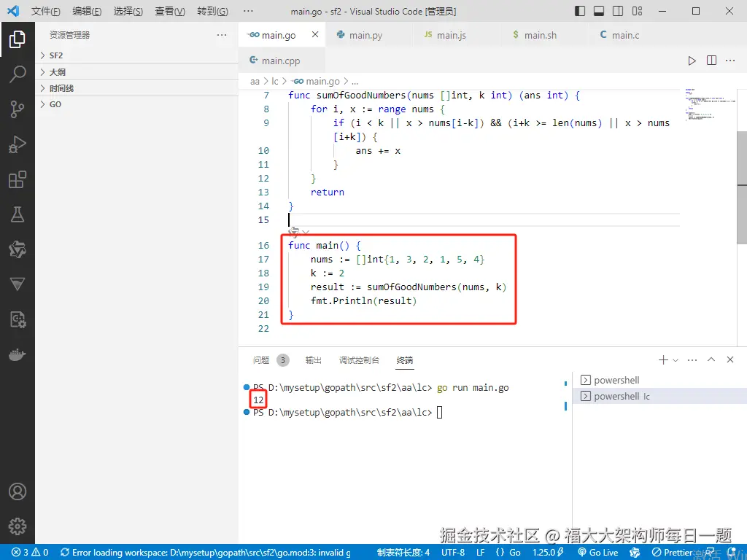This screenshot has height=560, width=747.
Task: Open the 编辑(E) menu
Action: [x=87, y=11]
